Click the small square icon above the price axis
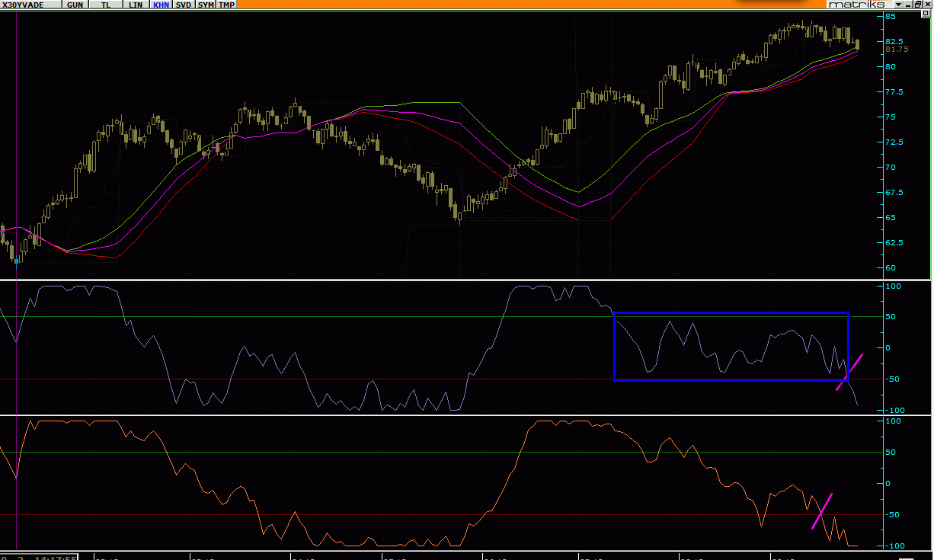The height and width of the screenshot is (560, 934). (926, 14)
